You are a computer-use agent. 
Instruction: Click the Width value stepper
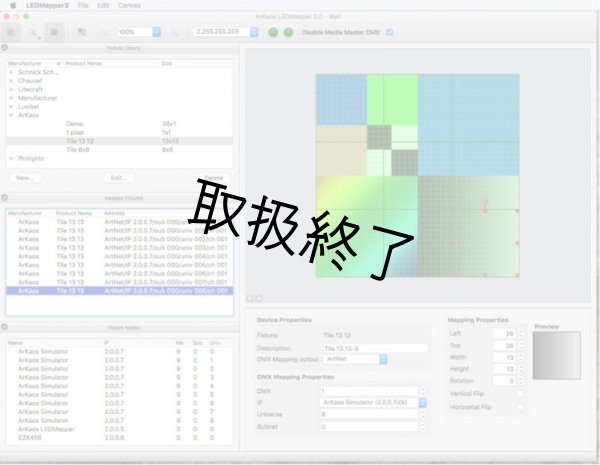pyautogui.click(x=520, y=357)
